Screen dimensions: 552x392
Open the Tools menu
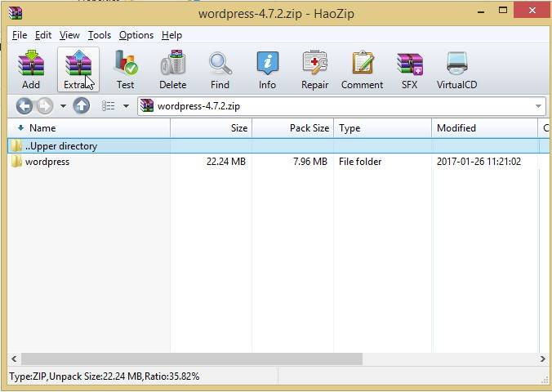99,35
